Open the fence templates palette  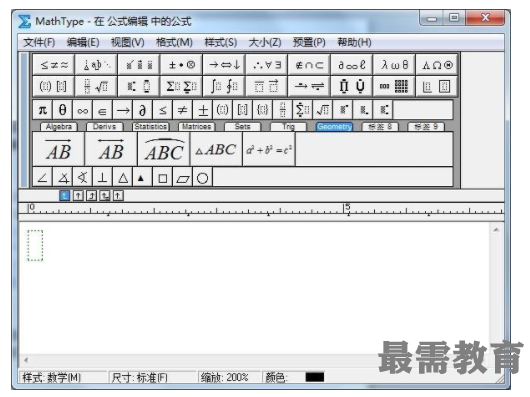54,86
